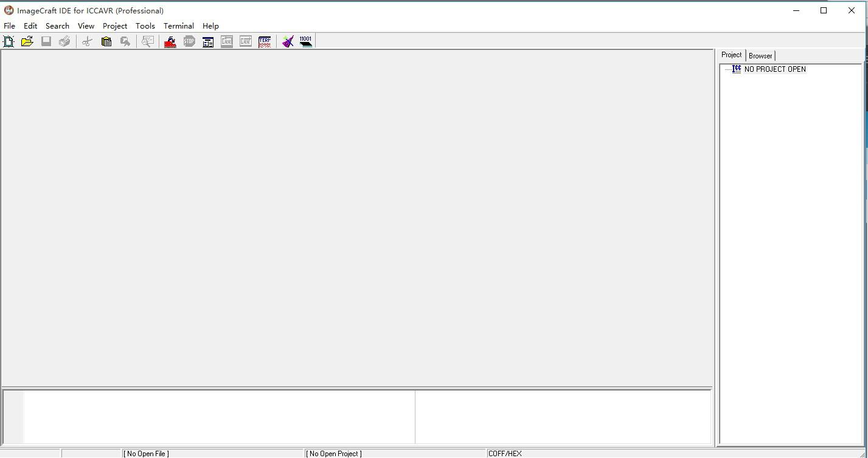The image size is (868, 458).
Task: Switch to the Browser tab
Action: tap(760, 56)
